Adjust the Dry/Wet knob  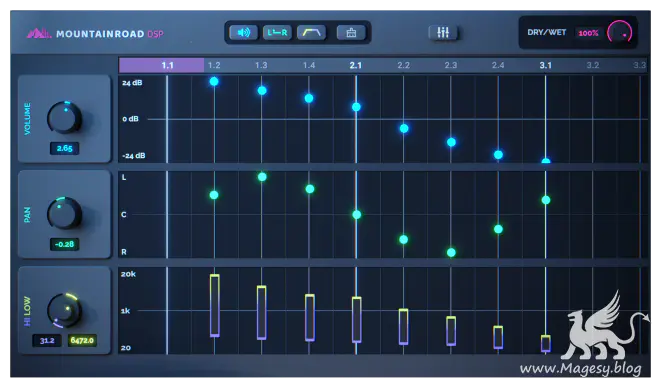click(x=620, y=32)
